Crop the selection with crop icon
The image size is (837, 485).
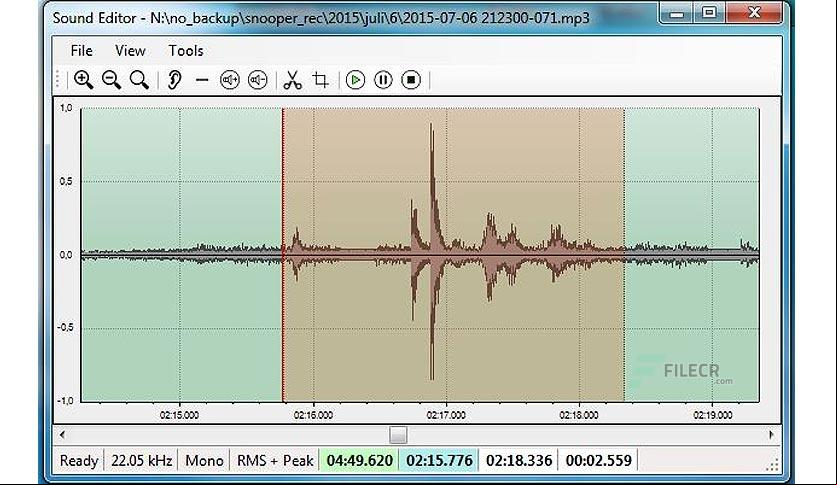320,80
